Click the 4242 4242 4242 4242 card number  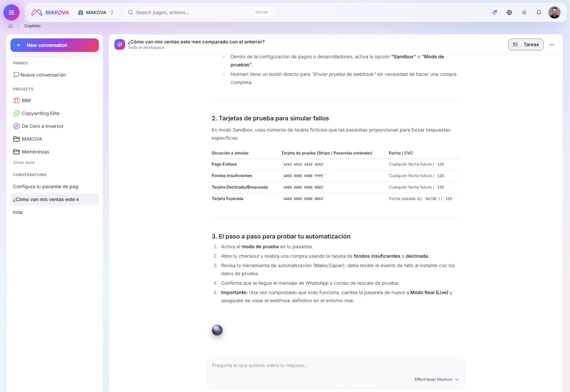pyautogui.click(x=303, y=165)
